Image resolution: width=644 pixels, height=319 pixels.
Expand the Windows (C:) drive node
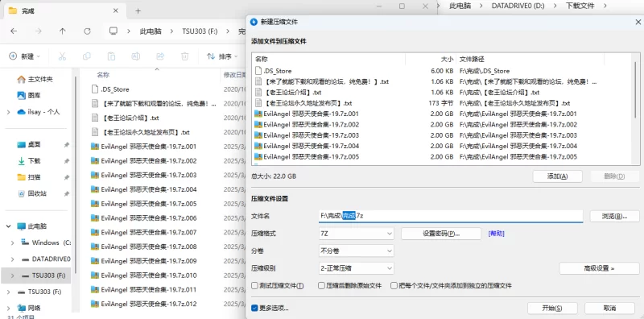tap(13, 243)
